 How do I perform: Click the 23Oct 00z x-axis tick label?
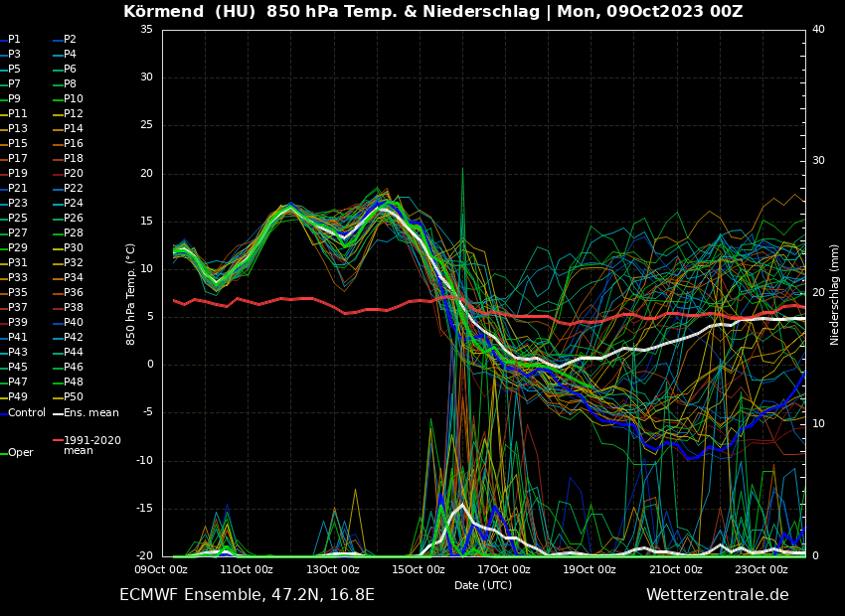tap(761, 569)
